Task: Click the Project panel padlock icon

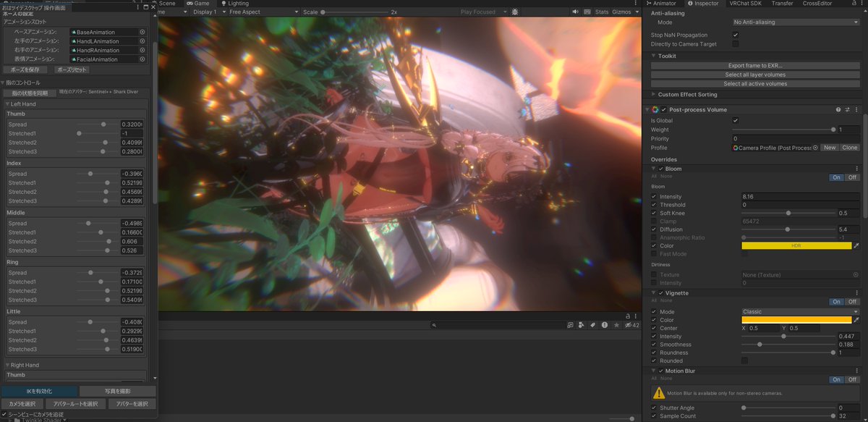Action: point(628,316)
